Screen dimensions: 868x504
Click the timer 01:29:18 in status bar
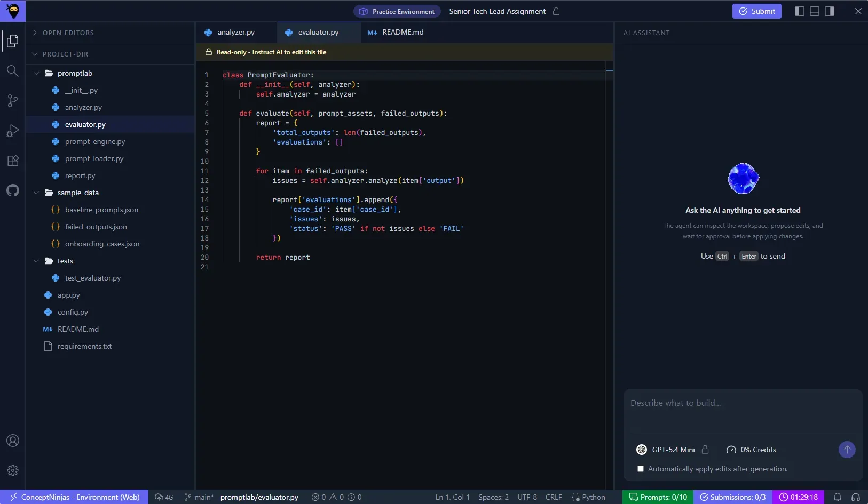click(799, 497)
